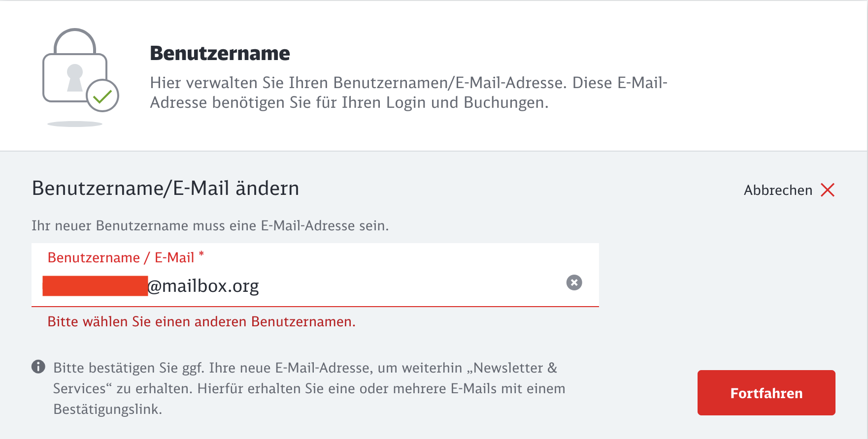Click the 'Benutzername/E-Mail ändern' section title

coord(166,188)
